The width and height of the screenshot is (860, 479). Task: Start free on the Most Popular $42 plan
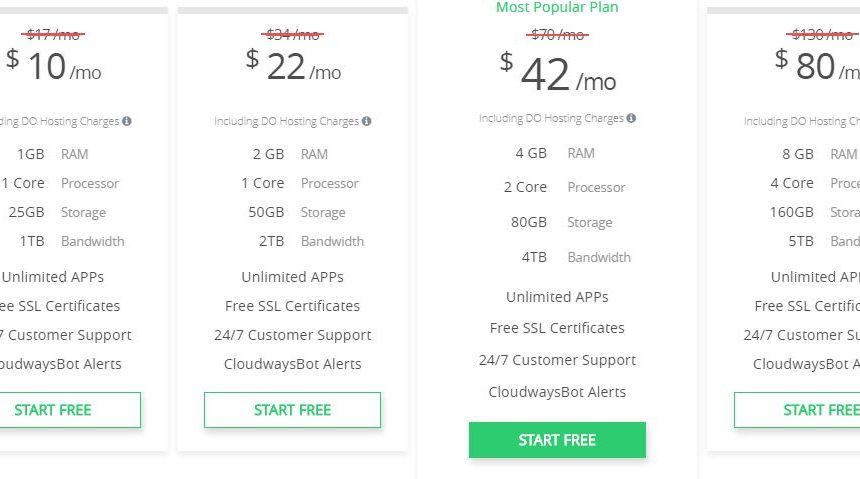coord(557,440)
